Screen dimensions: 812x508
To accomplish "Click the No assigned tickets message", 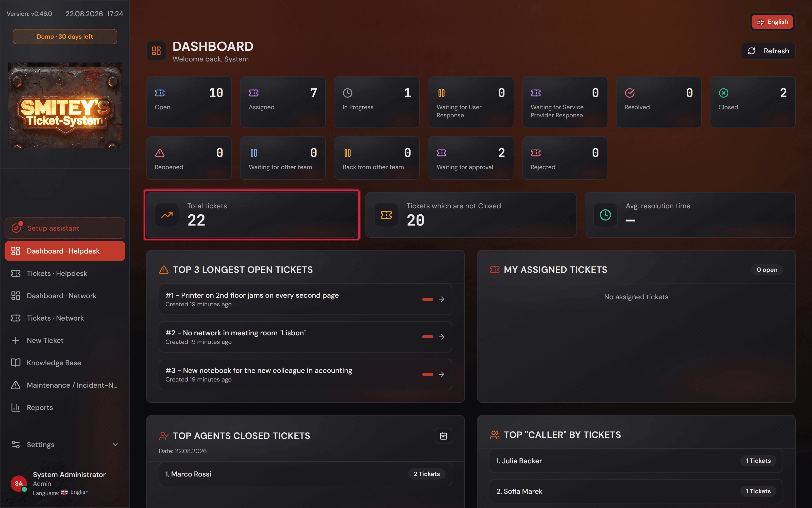I will point(636,297).
